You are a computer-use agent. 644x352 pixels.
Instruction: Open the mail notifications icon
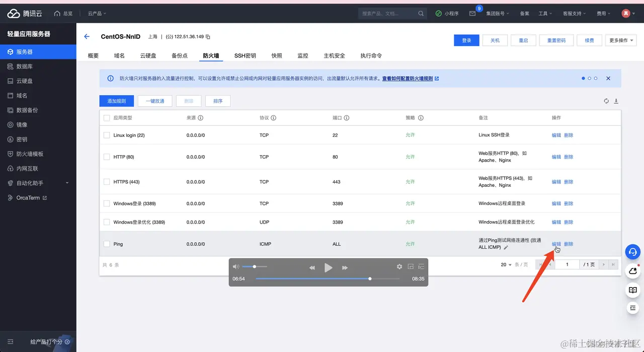click(x=472, y=14)
